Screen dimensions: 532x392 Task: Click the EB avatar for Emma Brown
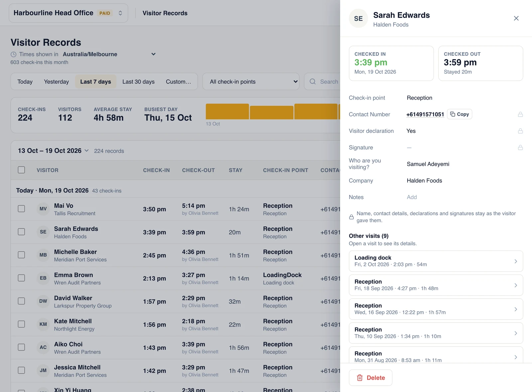pos(43,278)
